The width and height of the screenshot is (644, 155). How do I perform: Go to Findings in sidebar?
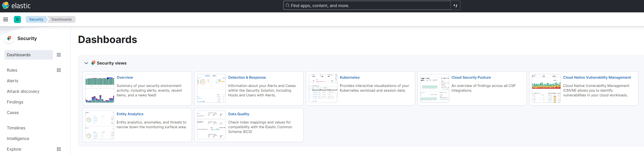point(15,102)
